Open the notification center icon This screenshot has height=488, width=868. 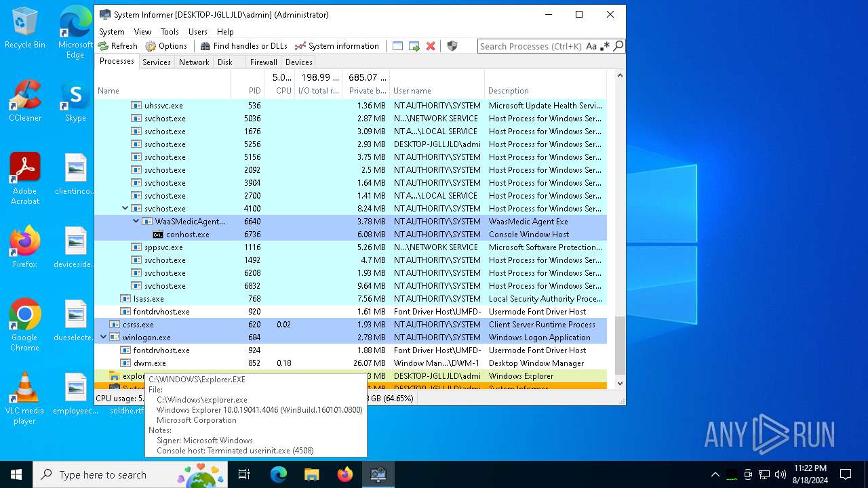[x=846, y=474]
